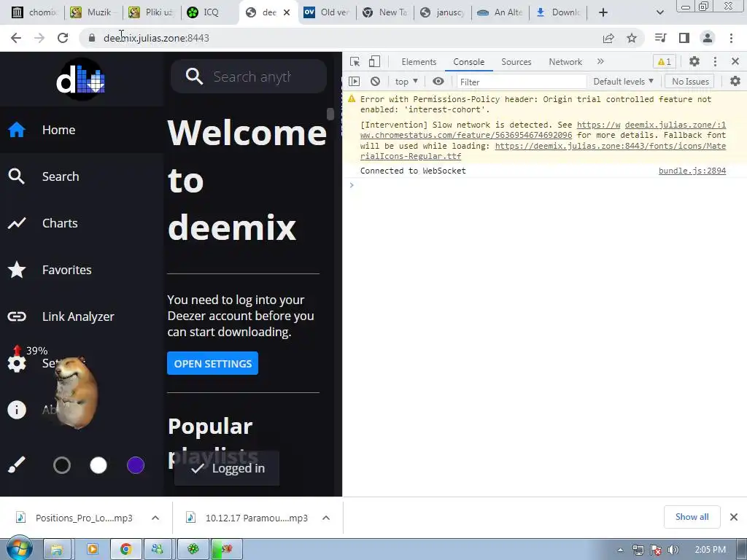This screenshot has width=747, height=560.
Task: Click the lock icon in the address bar
Action: tap(92, 38)
